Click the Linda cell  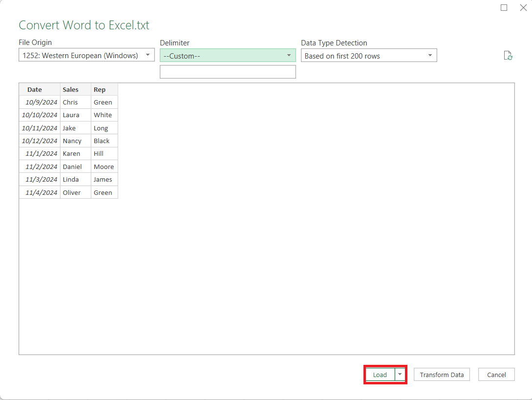(x=76, y=179)
